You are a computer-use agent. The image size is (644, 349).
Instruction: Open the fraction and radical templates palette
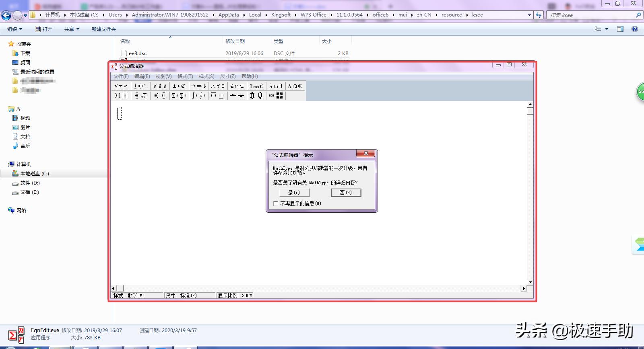(140, 96)
